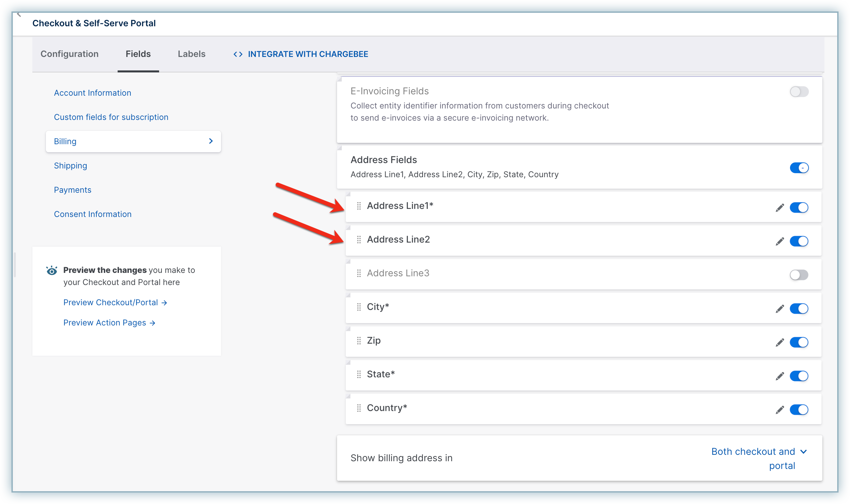Click the Country field's pencil edit icon
Screen dimensions: 850x504
point(779,410)
